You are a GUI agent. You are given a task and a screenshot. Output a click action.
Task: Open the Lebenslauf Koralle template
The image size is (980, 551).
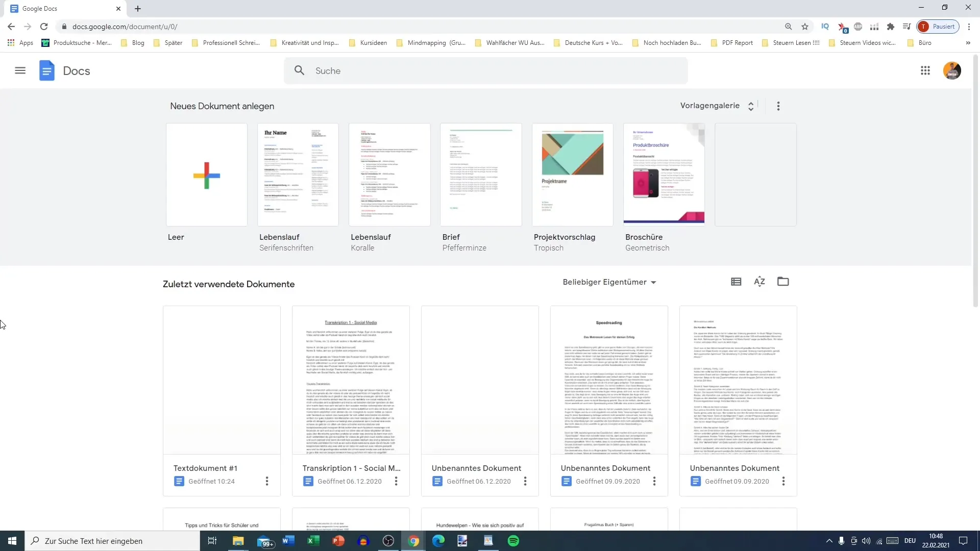point(390,174)
